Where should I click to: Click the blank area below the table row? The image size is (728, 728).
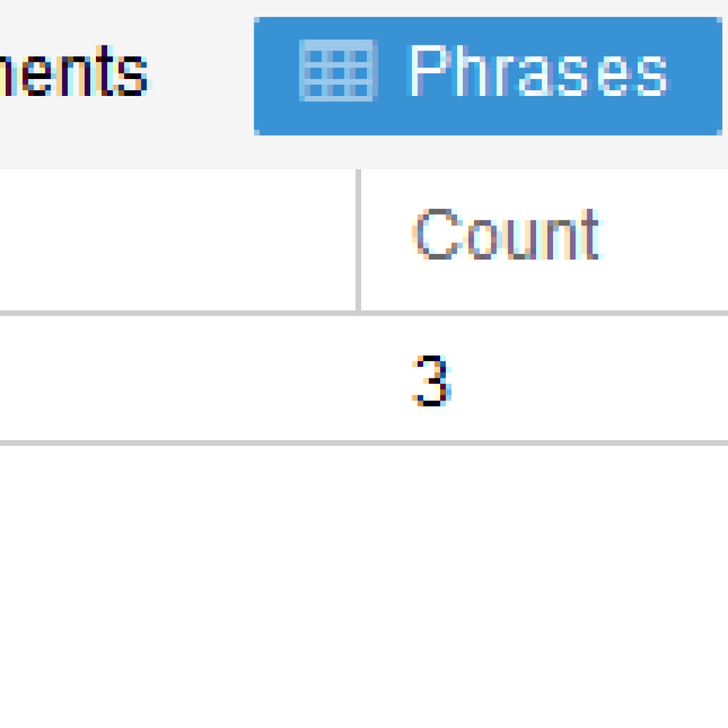pos(364,587)
